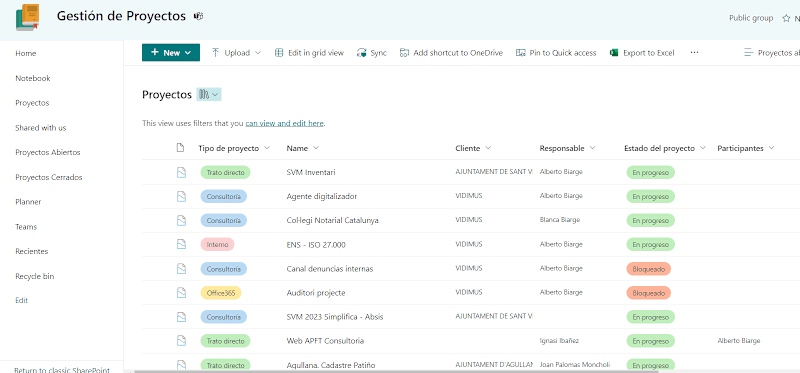Click the Gestión de Proyectos site logo

tap(28, 17)
